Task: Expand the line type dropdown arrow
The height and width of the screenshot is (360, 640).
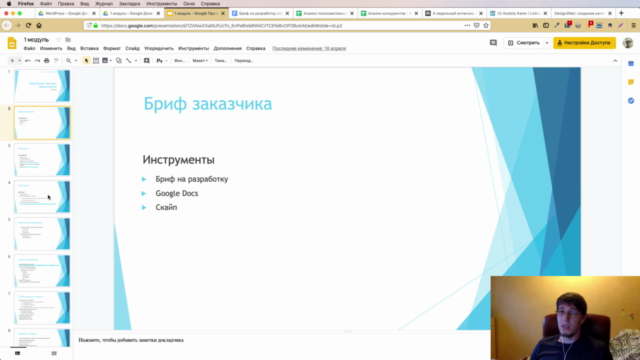Action: click(x=136, y=60)
